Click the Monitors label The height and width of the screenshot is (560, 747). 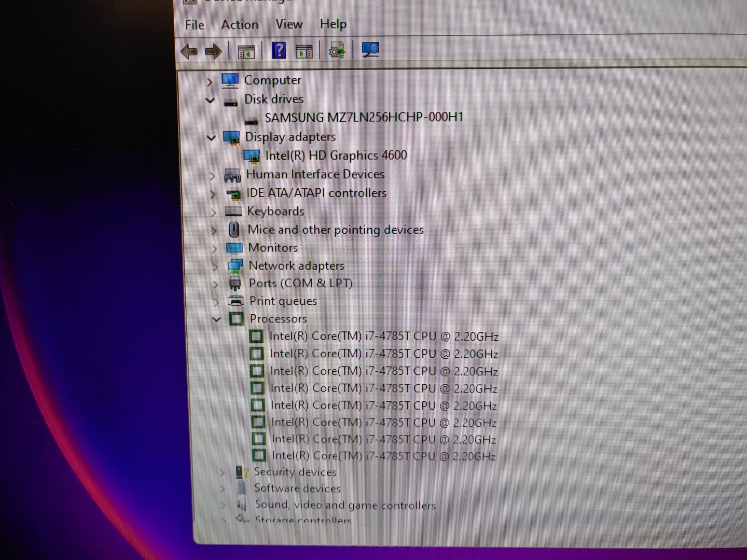pyautogui.click(x=273, y=248)
